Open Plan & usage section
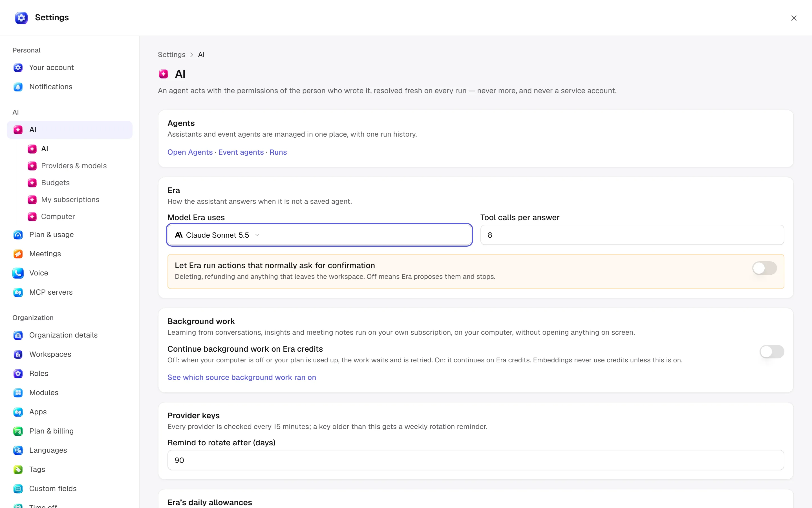 click(69, 235)
